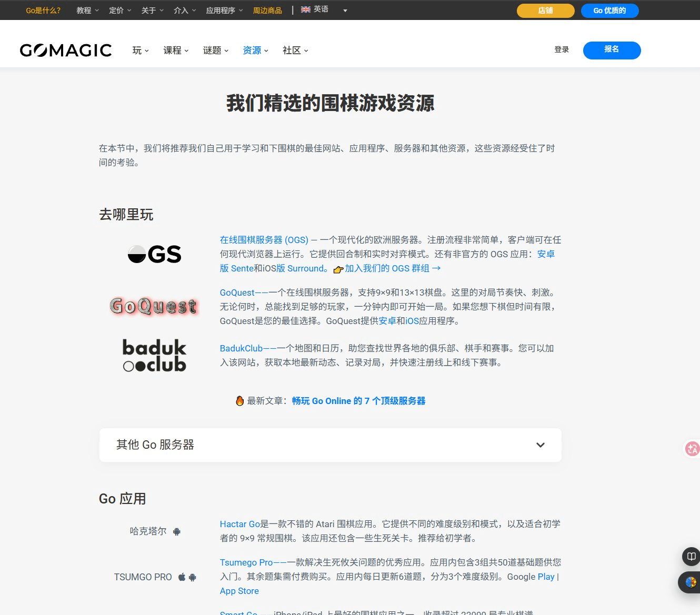Screen dimensions: 700x615
Task: Click the Google Play link
Action: [546, 577]
